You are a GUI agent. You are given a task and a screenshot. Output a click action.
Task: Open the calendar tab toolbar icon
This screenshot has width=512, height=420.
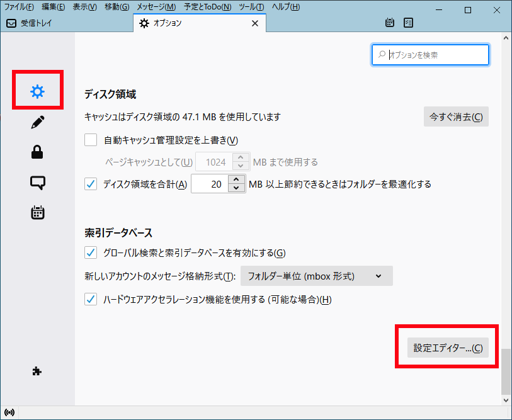[x=390, y=23]
